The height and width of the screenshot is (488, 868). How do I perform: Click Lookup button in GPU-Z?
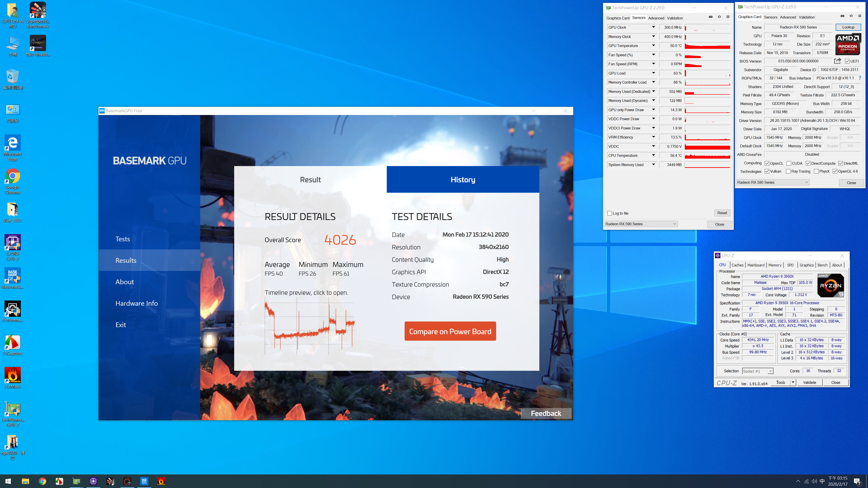[x=848, y=27]
